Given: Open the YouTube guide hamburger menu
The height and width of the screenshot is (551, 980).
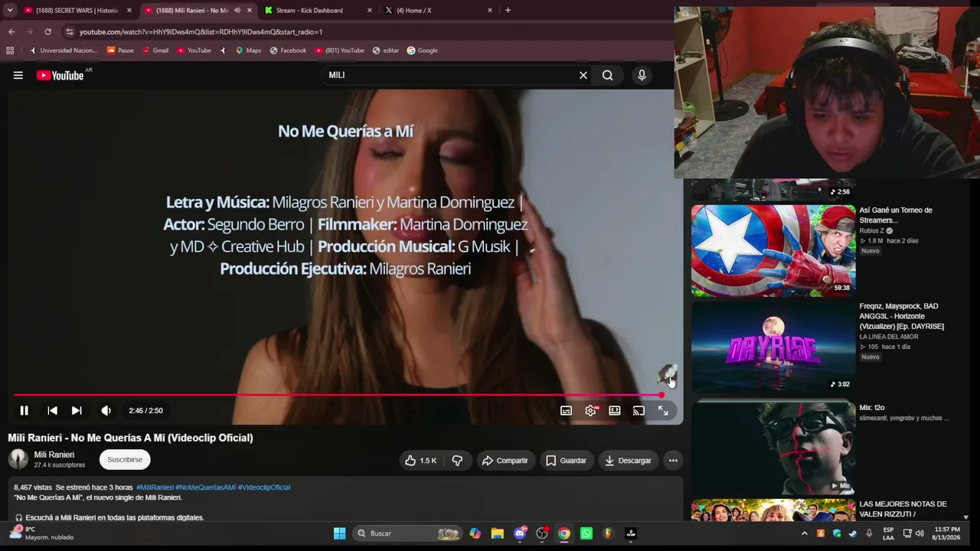Looking at the screenshot, I should (18, 75).
